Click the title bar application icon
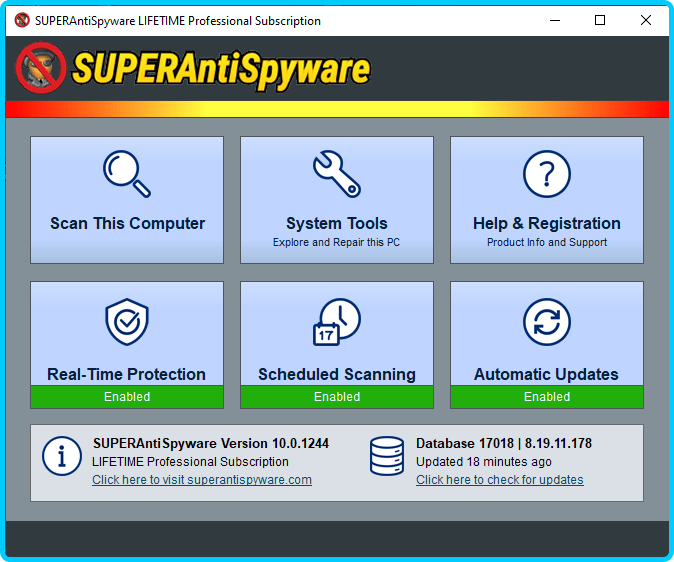 coord(22,20)
